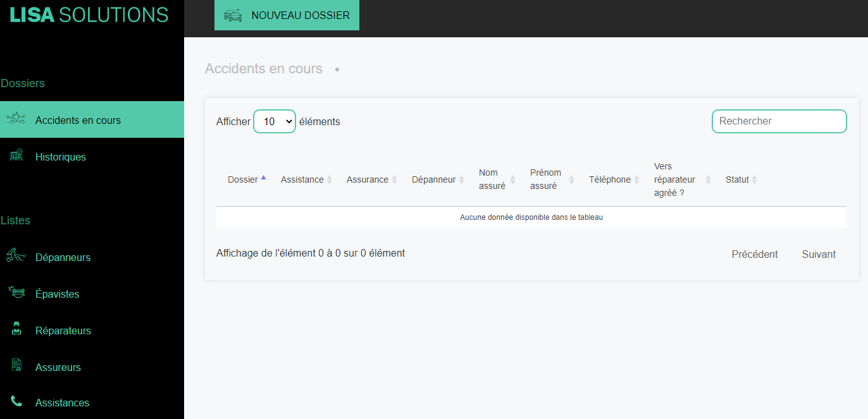Screen dimensions: 868x419
Task: Sort by Dossier using its sort arrow
Action: click(263, 178)
